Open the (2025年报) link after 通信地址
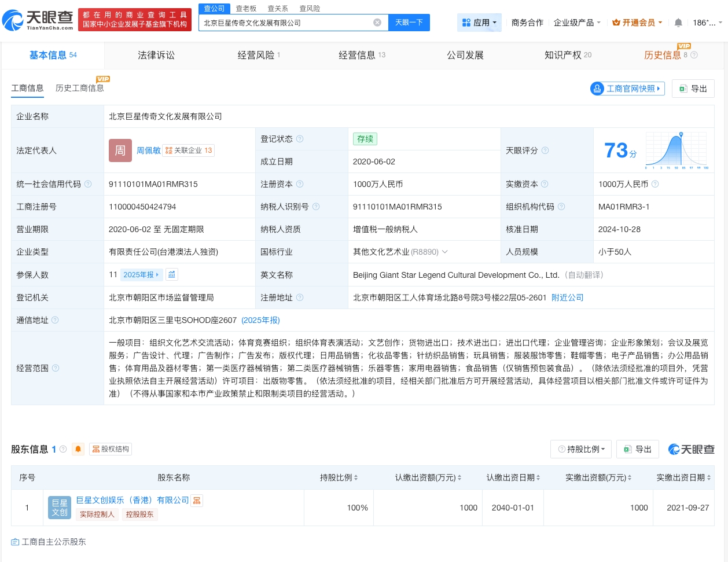This screenshot has height=562, width=728. coord(260,320)
